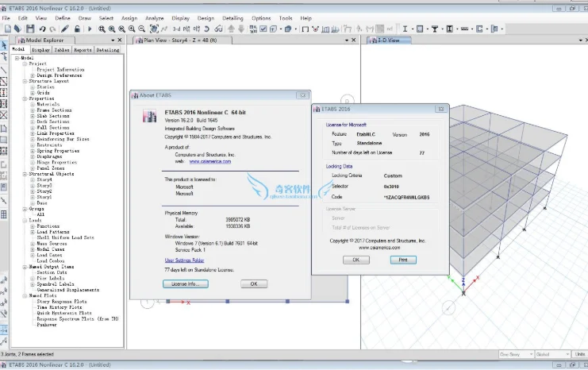Open the Analyze menu
Viewport: 588px width, 370px height.
pos(155,18)
